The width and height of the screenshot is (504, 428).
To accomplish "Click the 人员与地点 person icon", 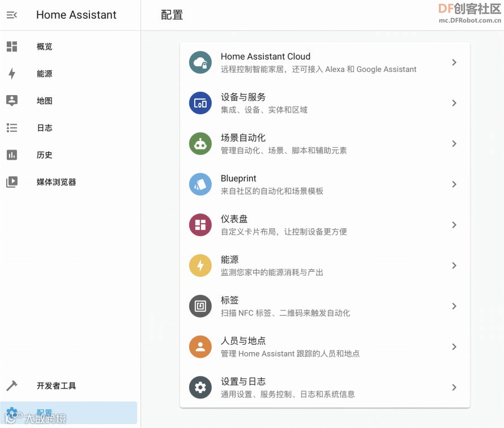I will [200, 346].
